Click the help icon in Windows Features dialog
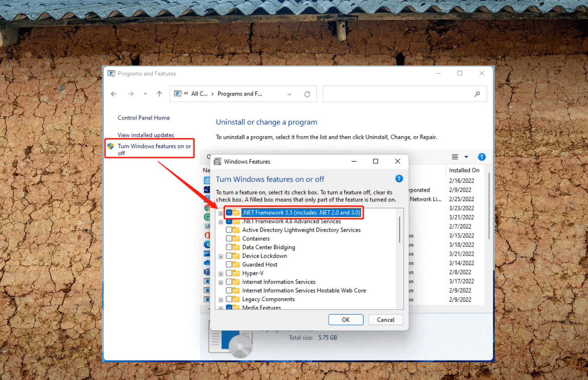This screenshot has height=380, width=588. [399, 179]
